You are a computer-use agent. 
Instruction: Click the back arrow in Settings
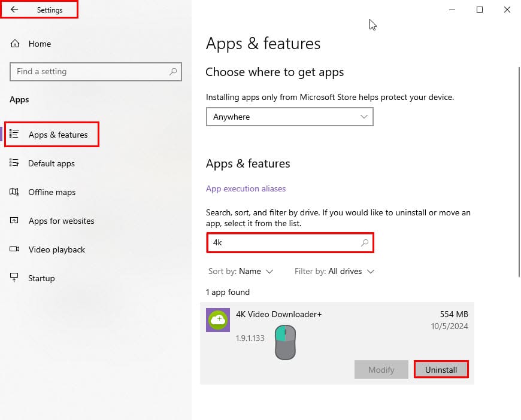pos(14,10)
